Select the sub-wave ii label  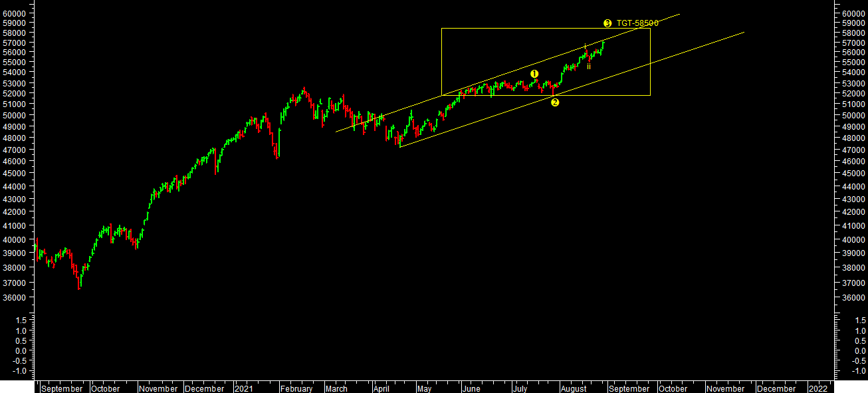[588, 66]
